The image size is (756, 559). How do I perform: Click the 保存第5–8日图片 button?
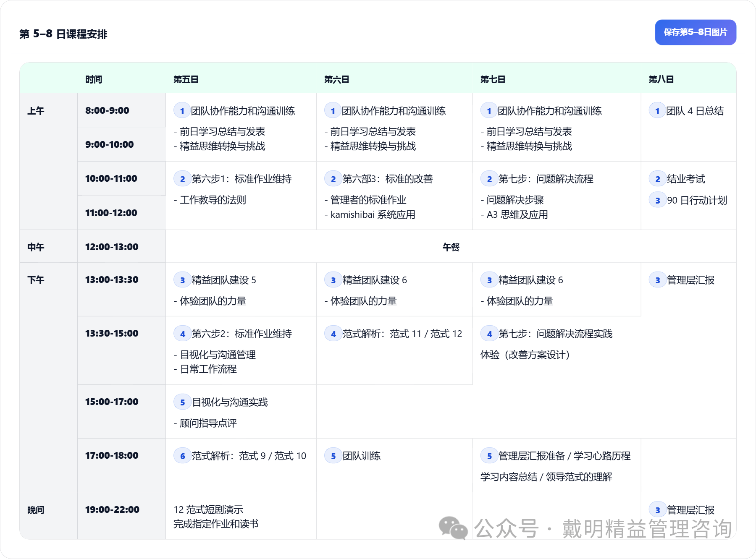tap(695, 32)
